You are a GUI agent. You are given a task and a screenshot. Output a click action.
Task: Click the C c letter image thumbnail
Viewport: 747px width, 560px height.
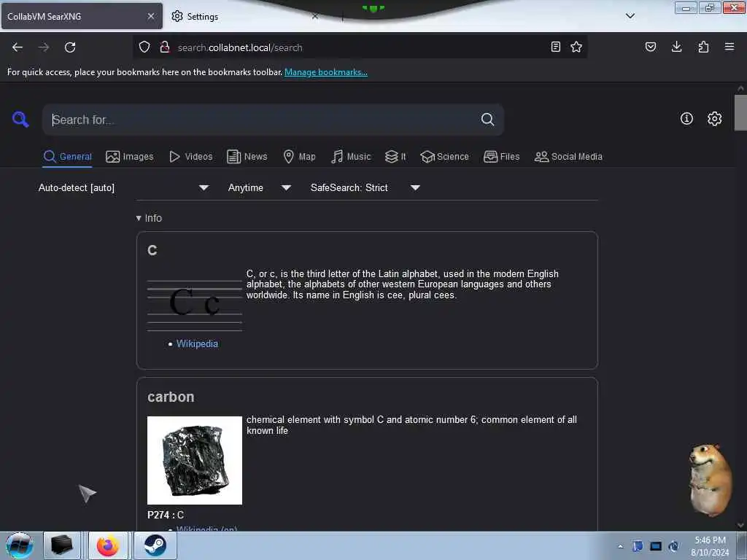click(x=194, y=304)
